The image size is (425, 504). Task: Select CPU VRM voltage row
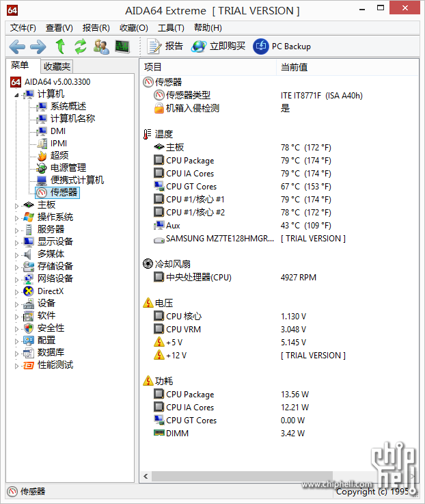coord(279,330)
